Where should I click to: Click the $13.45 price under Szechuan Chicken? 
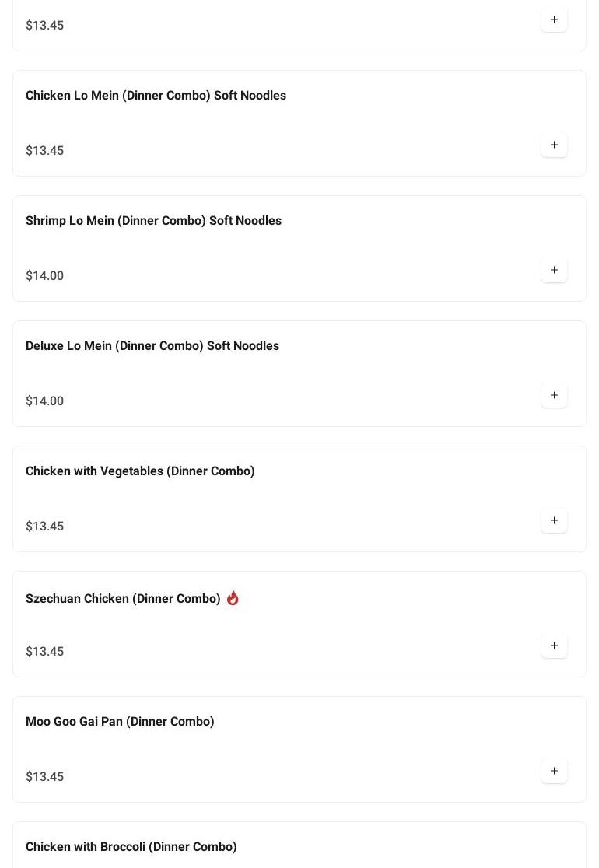coord(45,652)
